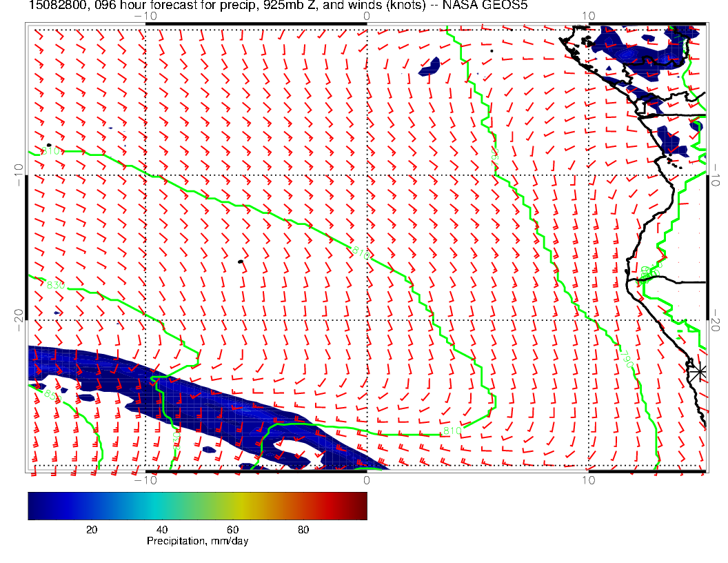
Task: Click the 830 contour label at left edge
Action: pos(56,285)
